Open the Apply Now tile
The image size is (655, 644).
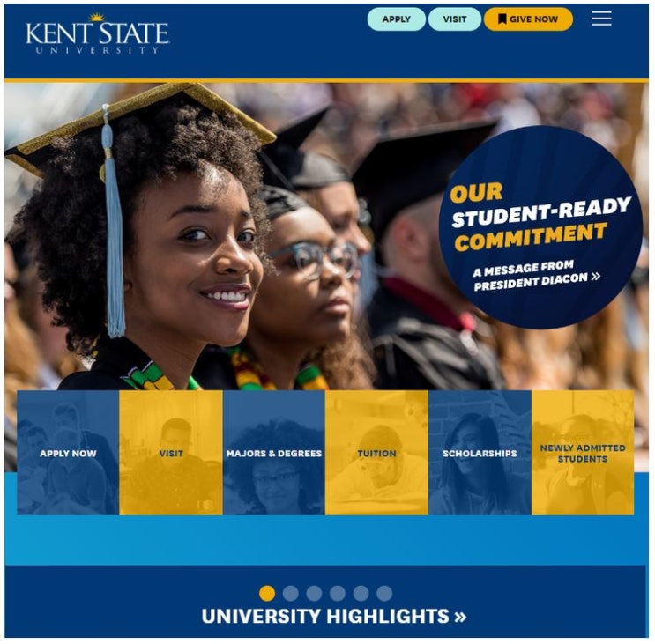(68, 453)
